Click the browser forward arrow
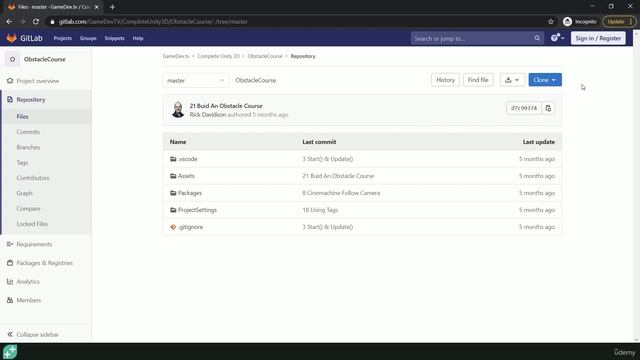This screenshot has height=360, width=640. pos(22,22)
